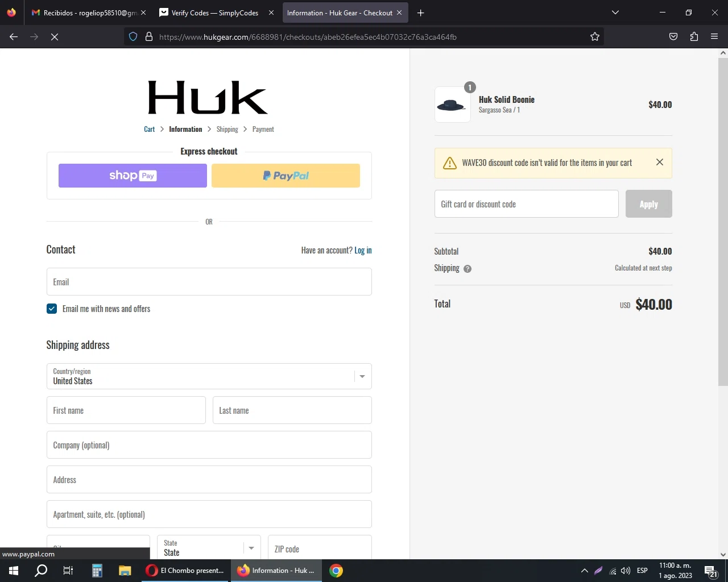Click the Log in link

point(363,251)
